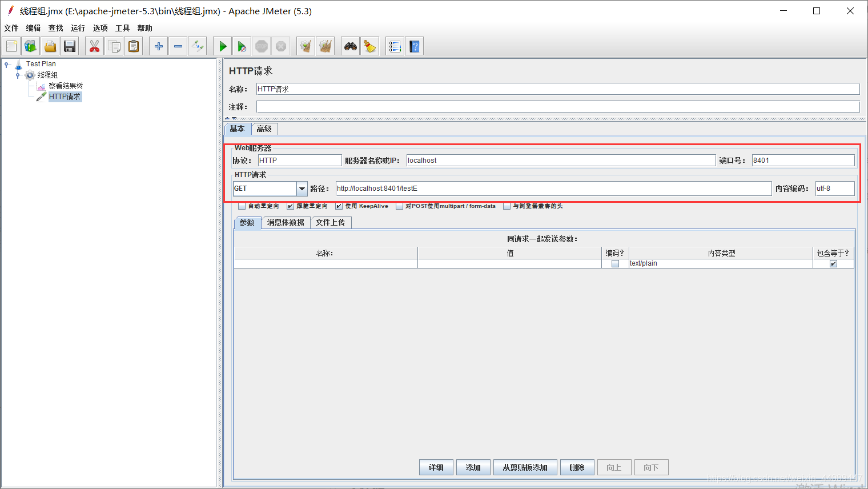Switch to the 高级 tab
The image size is (868, 489).
pos(264,129)
